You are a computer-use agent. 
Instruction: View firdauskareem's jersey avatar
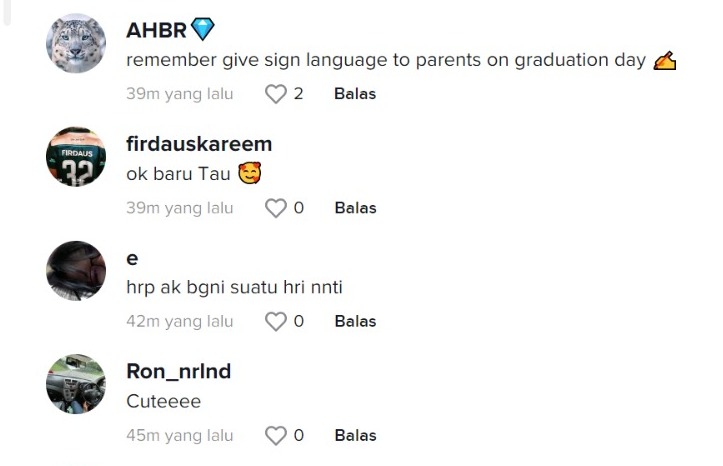click(x=76, y=157)
